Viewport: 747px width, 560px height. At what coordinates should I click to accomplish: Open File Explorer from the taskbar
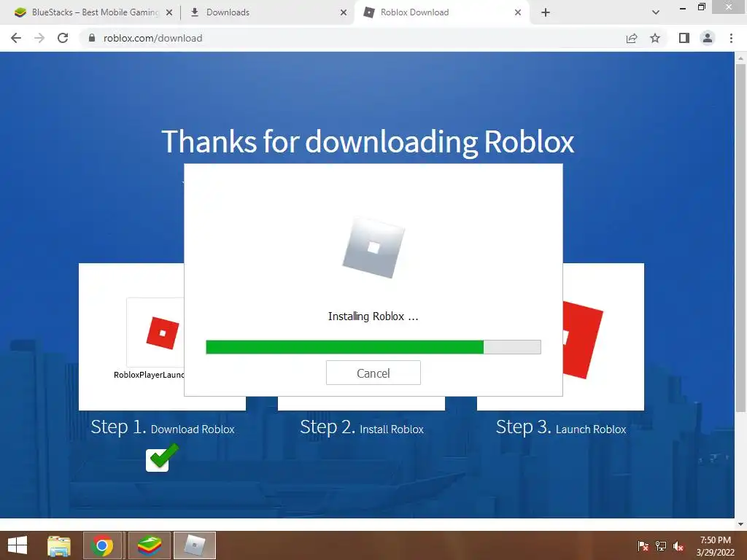(59, 545)
